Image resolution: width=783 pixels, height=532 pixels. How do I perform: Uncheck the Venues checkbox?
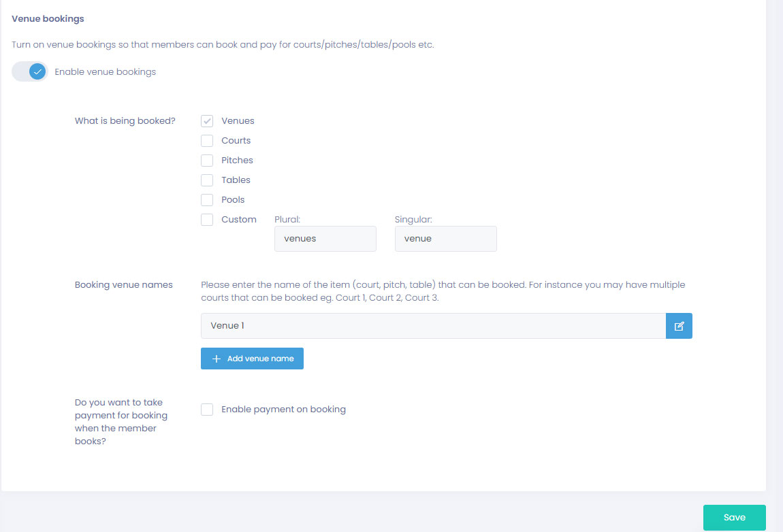pos(207,121)
